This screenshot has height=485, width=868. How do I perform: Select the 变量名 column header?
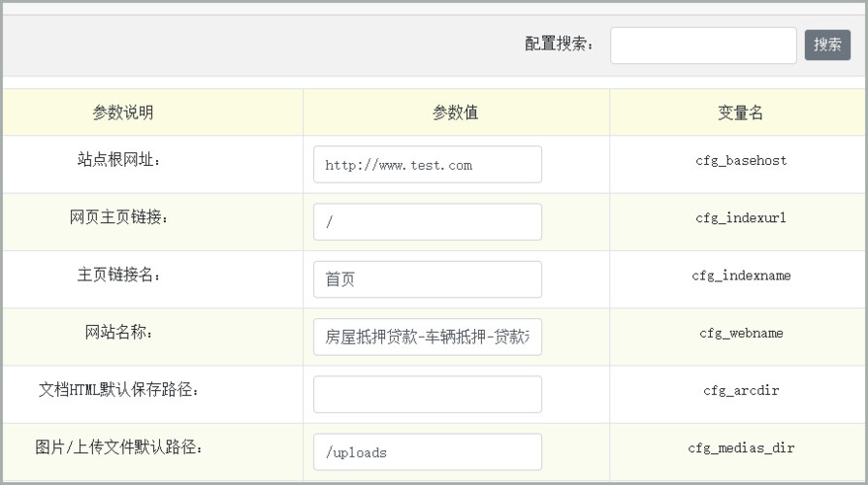(740, 113)
